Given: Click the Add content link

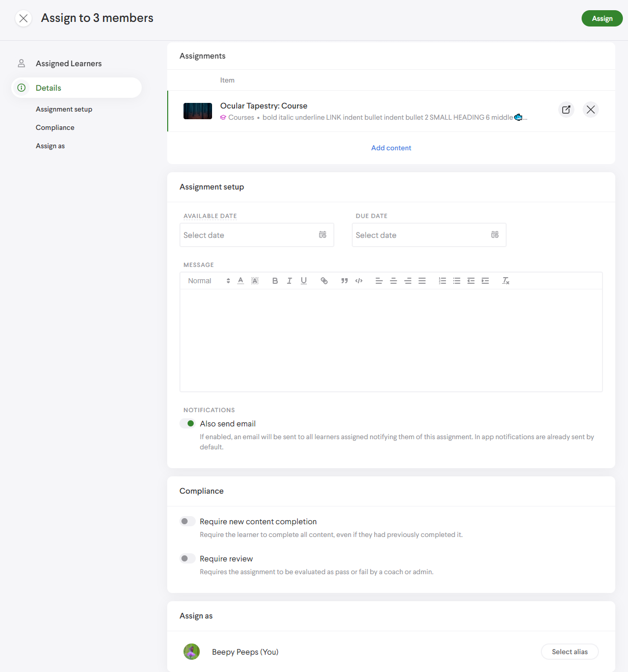Looking at the screenshot, I should coord(391,148).
